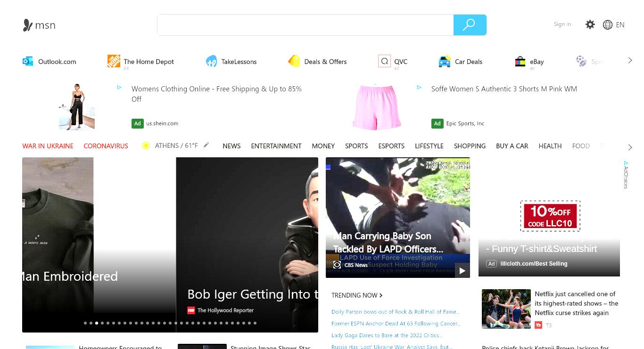Open the Sports tab

tap(356, 146)
